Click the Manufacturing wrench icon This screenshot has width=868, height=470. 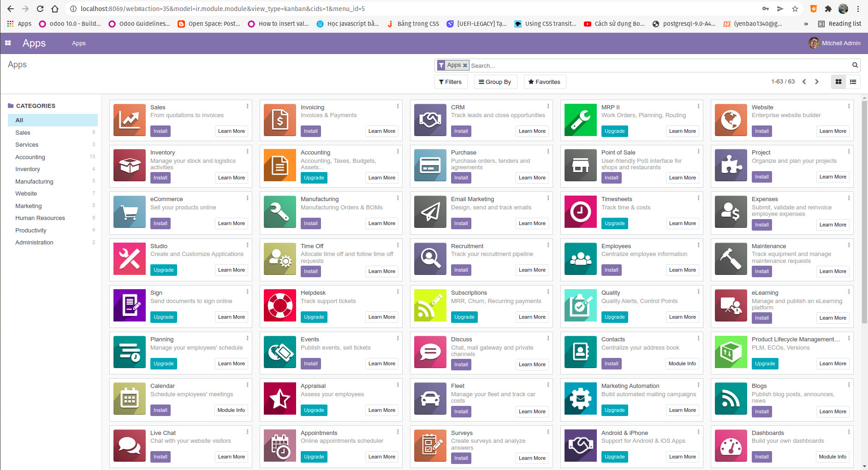pyautogui.click(x=279, y=212)
